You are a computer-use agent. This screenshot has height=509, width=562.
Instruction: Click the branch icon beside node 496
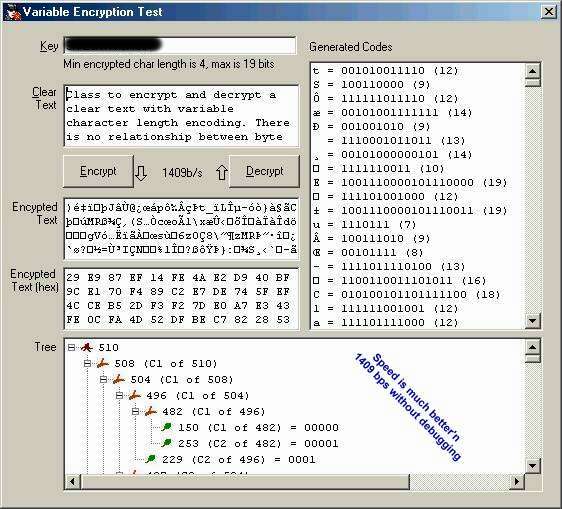pos(134,395)
